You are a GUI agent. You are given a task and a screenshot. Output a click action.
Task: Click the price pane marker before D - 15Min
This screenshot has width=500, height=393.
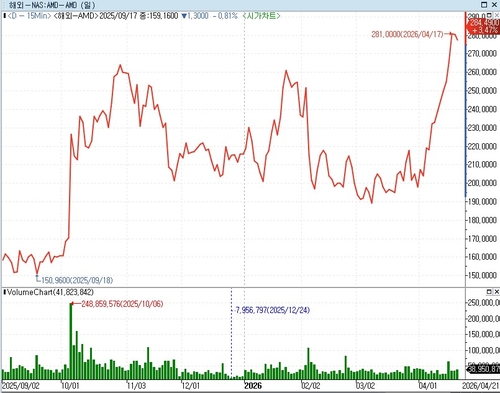(5, 16)
